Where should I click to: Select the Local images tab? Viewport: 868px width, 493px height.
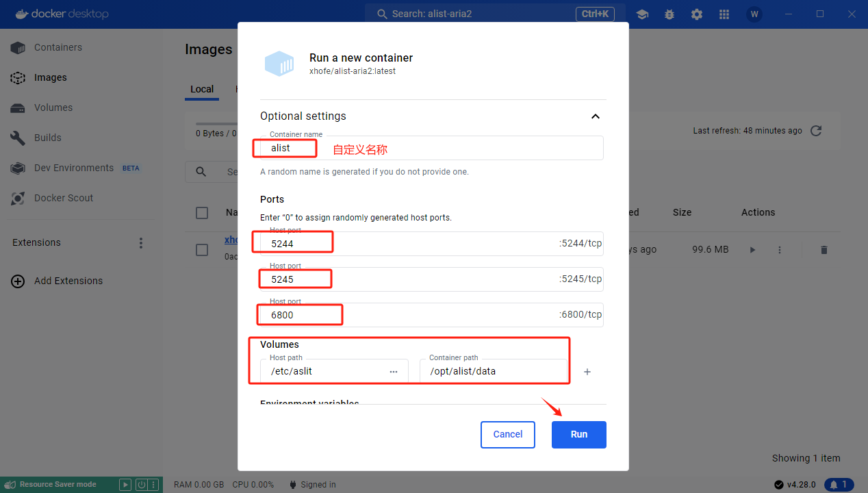click(201, 89)
